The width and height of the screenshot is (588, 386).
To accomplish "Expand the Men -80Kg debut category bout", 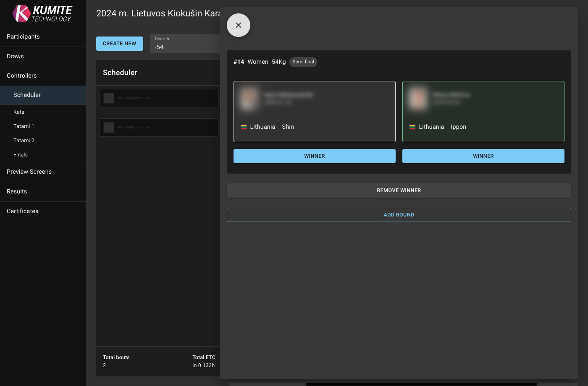I will 159,98.
